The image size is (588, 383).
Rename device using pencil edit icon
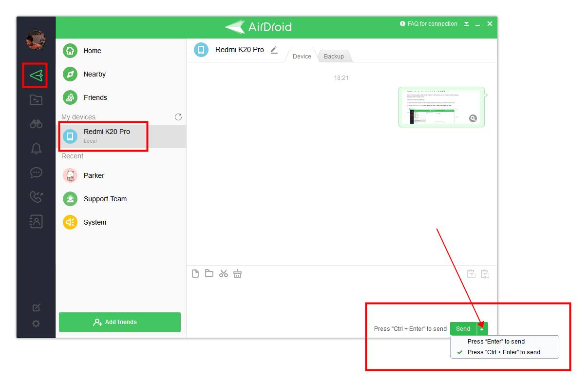(x=274, y=50)
